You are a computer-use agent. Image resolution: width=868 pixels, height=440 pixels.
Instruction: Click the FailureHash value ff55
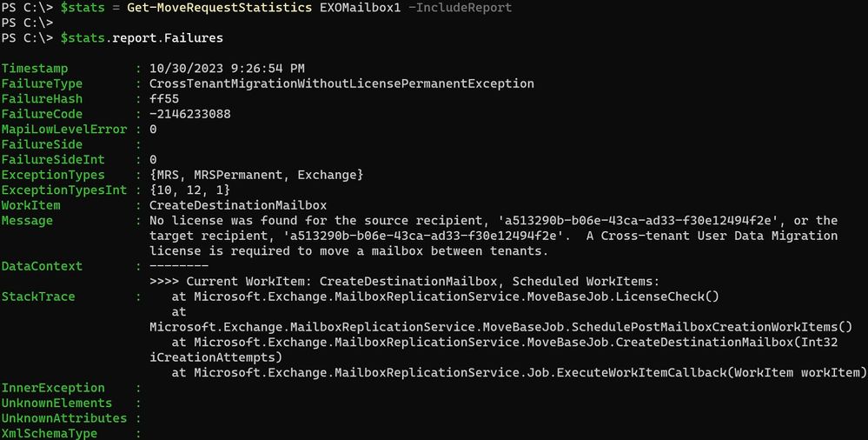click(x=164, y=98)
